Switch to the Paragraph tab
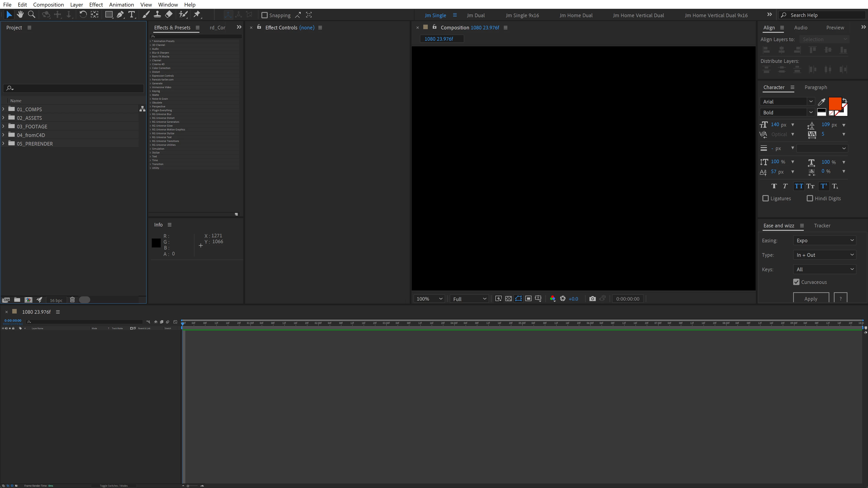This screenshot has width=868, height=488. coord(816,87)
